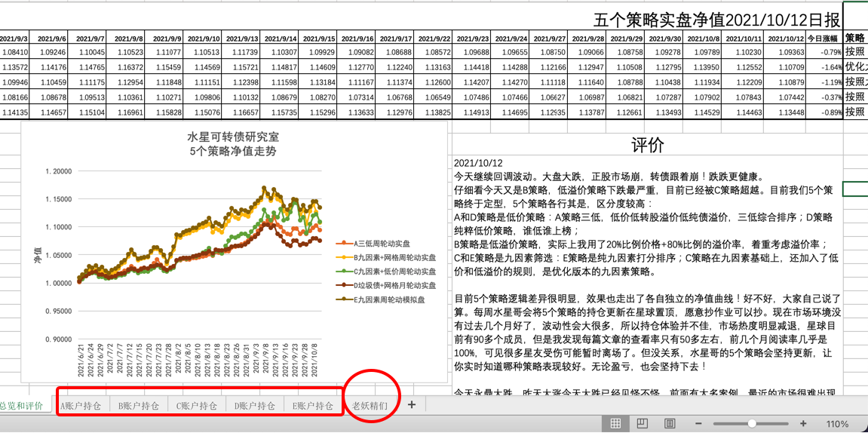Viewport: 868px width, 433px height.
Task: Select the 评价 heading cell
Action: click(x=647, y=146)
